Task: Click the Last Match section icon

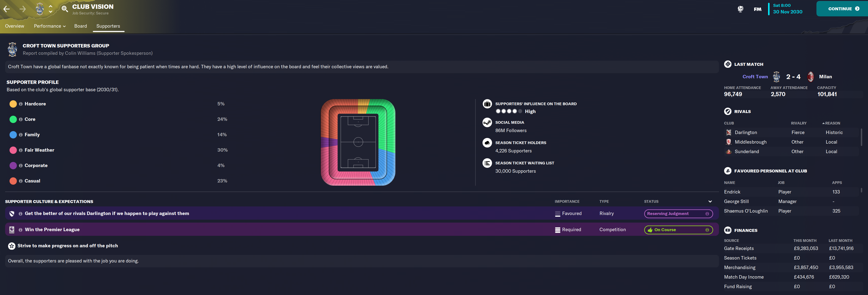Action: pyautogui.click(x=728, y=64)
